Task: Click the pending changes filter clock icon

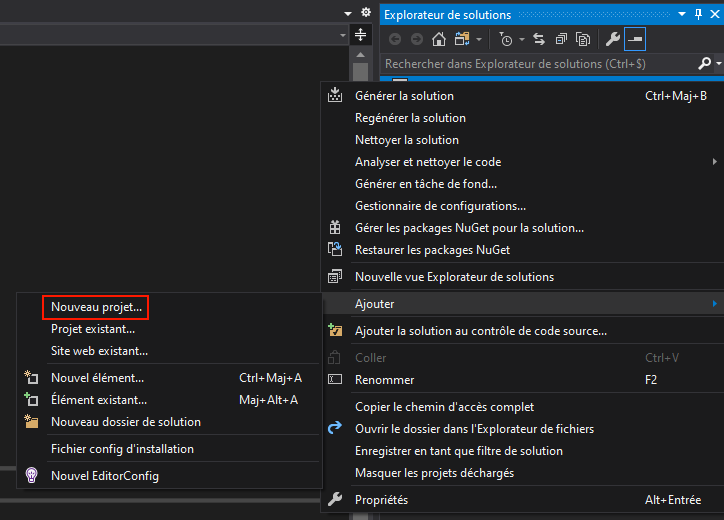Action: coord(506,39)
